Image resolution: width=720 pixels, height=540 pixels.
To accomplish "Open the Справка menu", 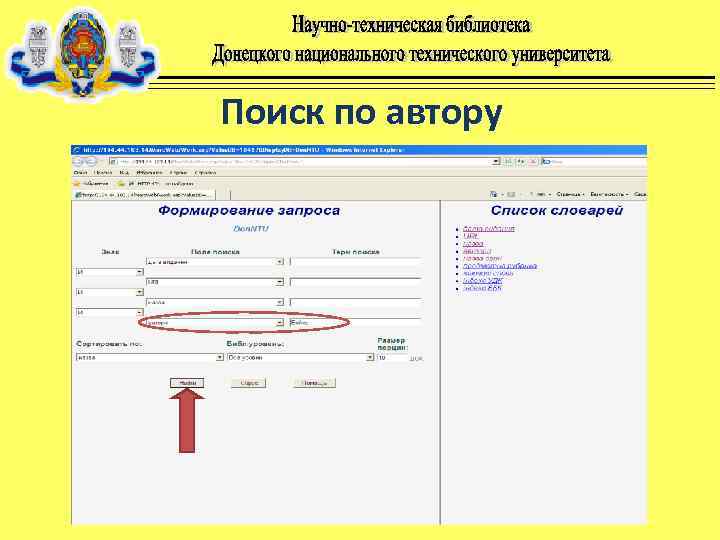I will tap(205, 173).
